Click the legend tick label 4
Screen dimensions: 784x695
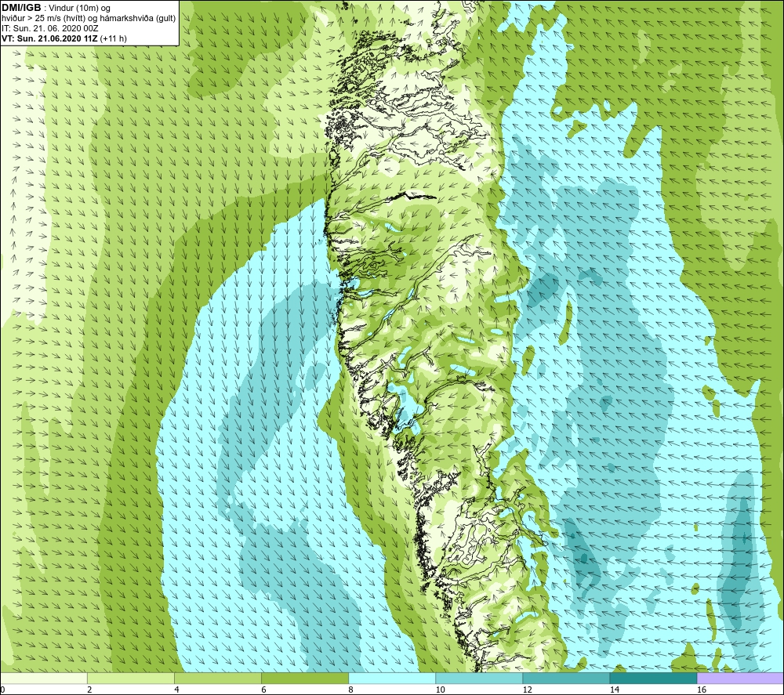(x=176, y=690)
